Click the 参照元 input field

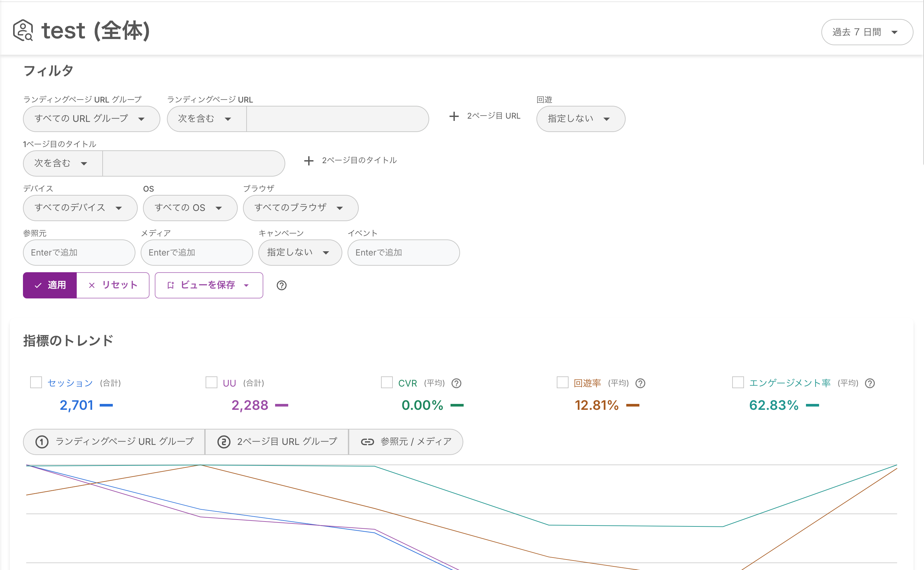coord(79,253)
